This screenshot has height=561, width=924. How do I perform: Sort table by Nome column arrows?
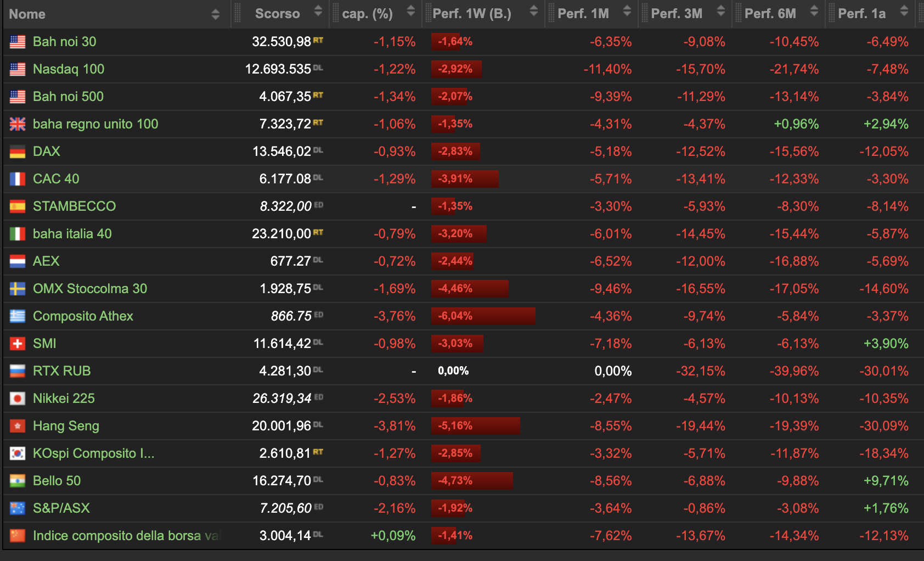[x=216, y=14]
